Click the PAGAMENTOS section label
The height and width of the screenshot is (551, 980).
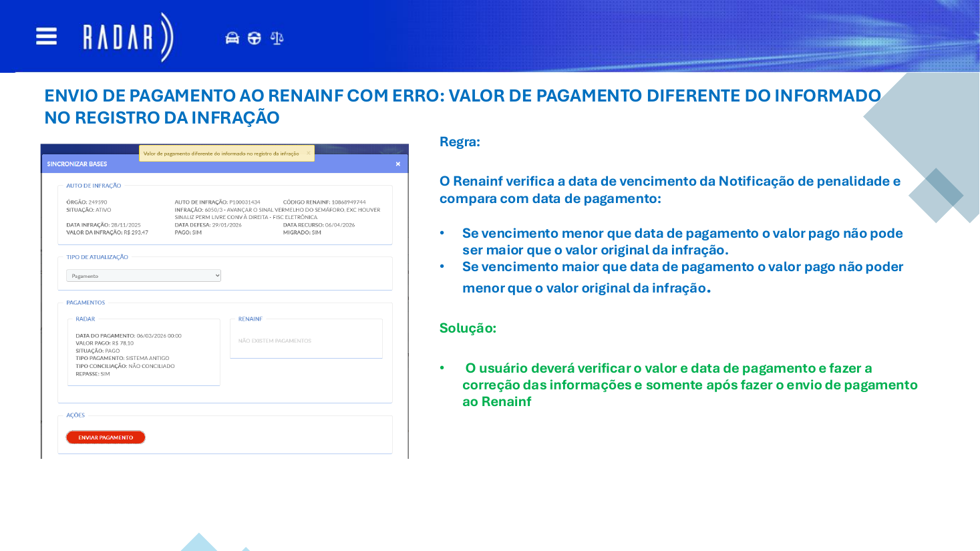tap(86, 303)
